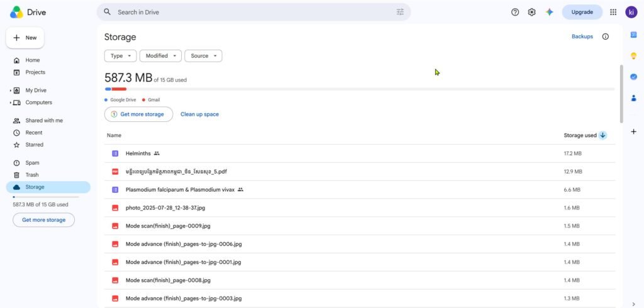Click the 587.3 MB usage heading
The height and width of the screenshot is (308, 644).
(x=128, y=77)
